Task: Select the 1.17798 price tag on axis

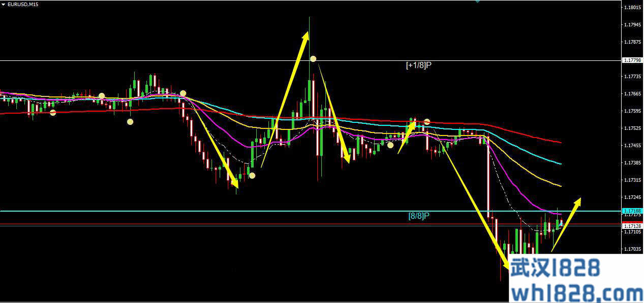Action: [632, 60]
